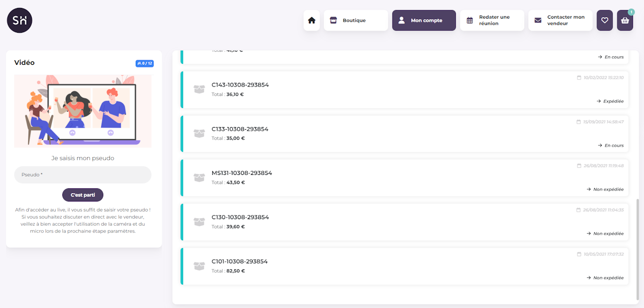Open the Boutique menu item

[x=356, y=21]
